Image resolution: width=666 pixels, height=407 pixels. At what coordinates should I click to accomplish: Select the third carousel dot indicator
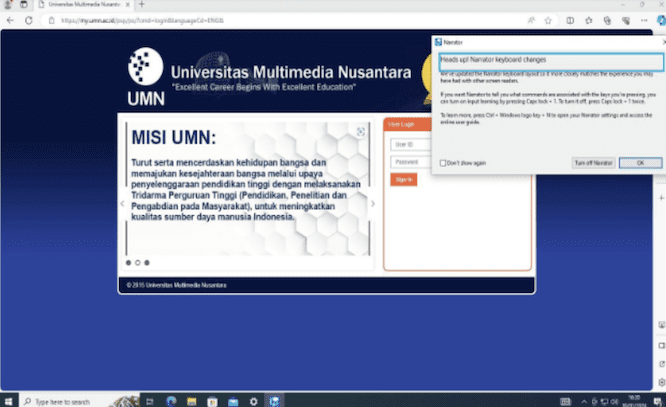coord(147,263)
